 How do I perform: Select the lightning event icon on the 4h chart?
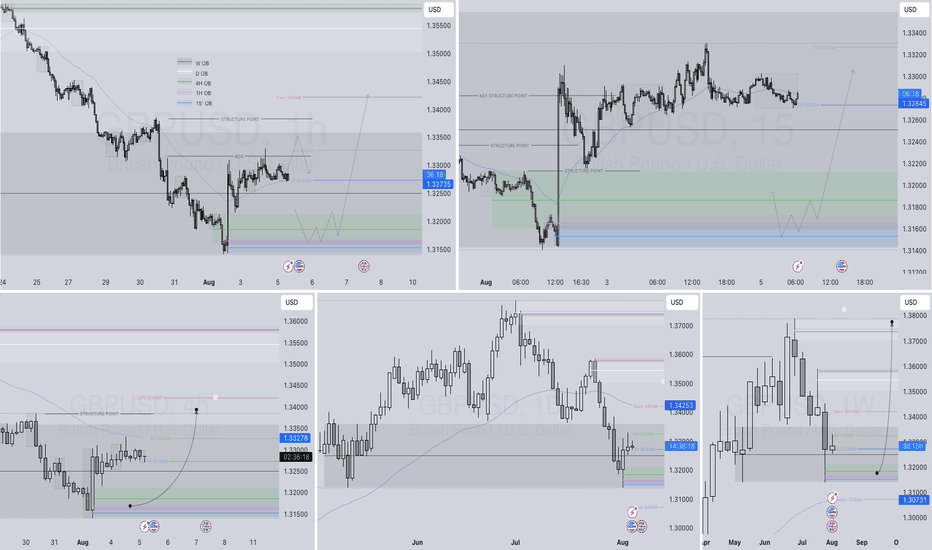pos(144,526)
